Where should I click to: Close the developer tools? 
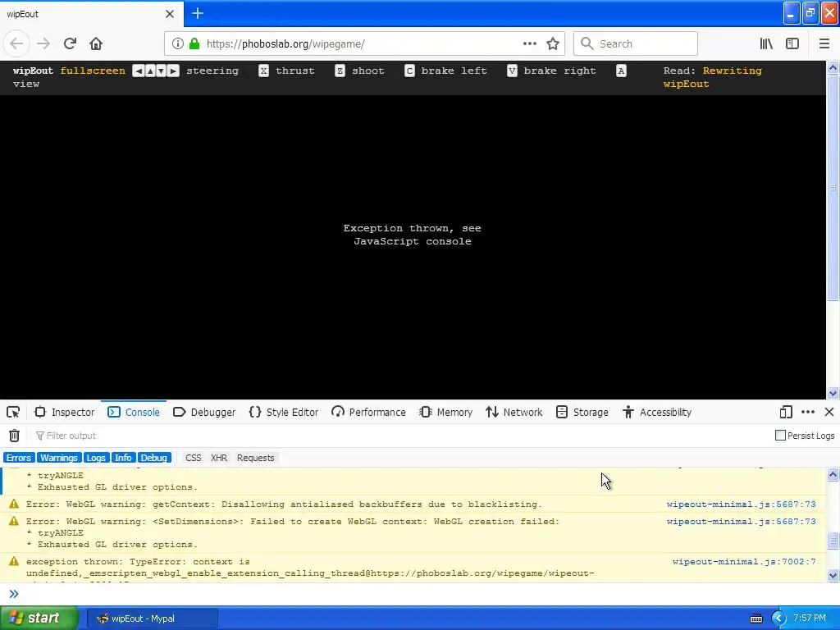[x=829, y=412]
